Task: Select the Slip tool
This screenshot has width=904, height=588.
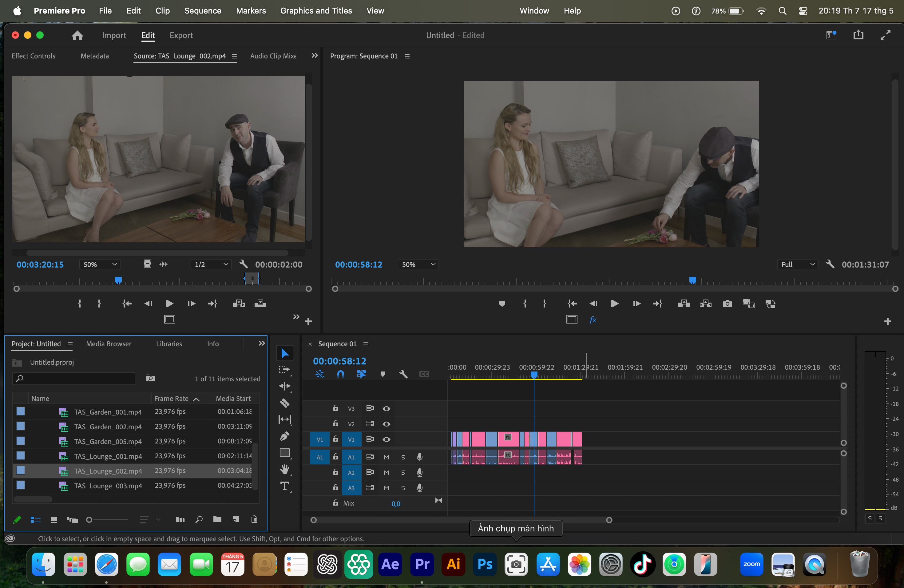Action: click(x=284, y=419)
